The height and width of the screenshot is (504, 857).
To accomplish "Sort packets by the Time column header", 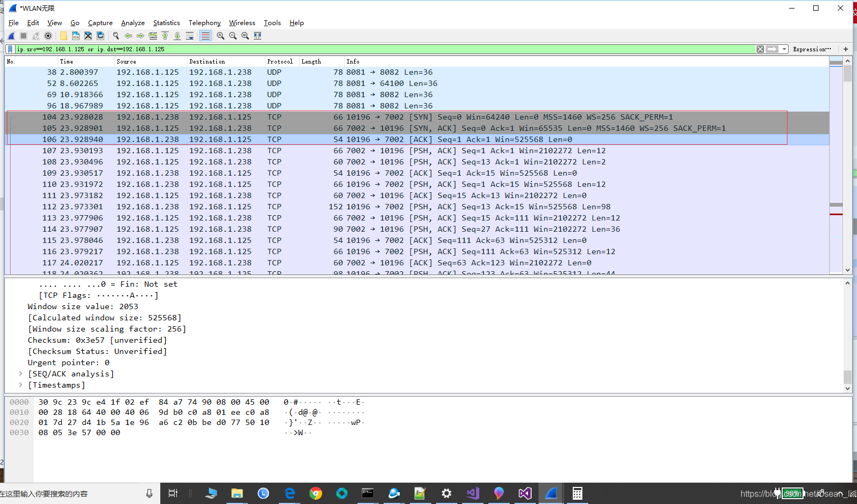I will [85, 61].
